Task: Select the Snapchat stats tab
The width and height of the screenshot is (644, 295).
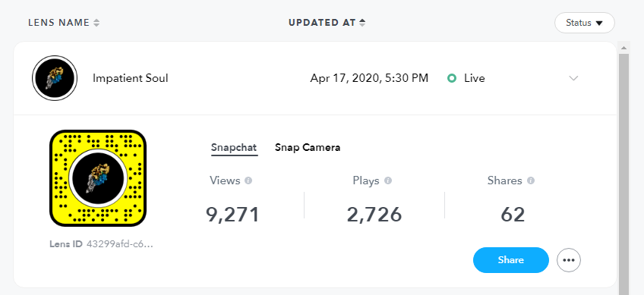Action: point(234,148)
